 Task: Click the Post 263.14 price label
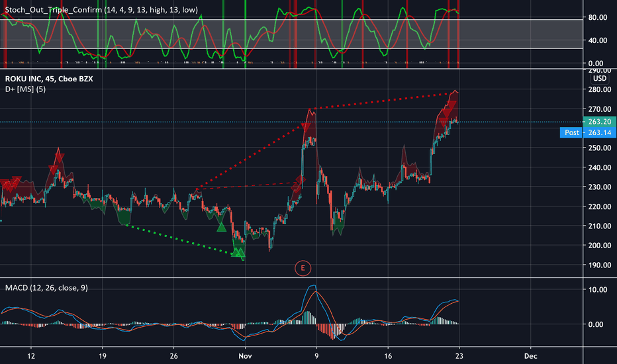pos(588,132)
